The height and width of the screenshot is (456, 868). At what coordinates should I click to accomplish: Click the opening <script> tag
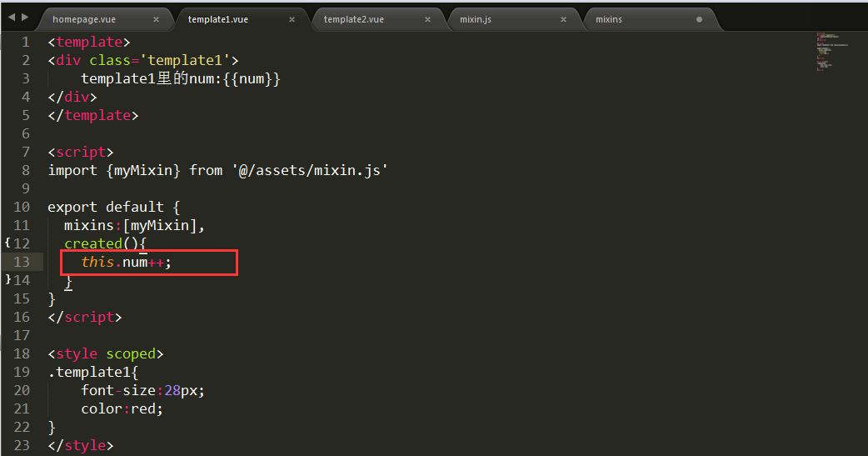click(x=81, y=152)
